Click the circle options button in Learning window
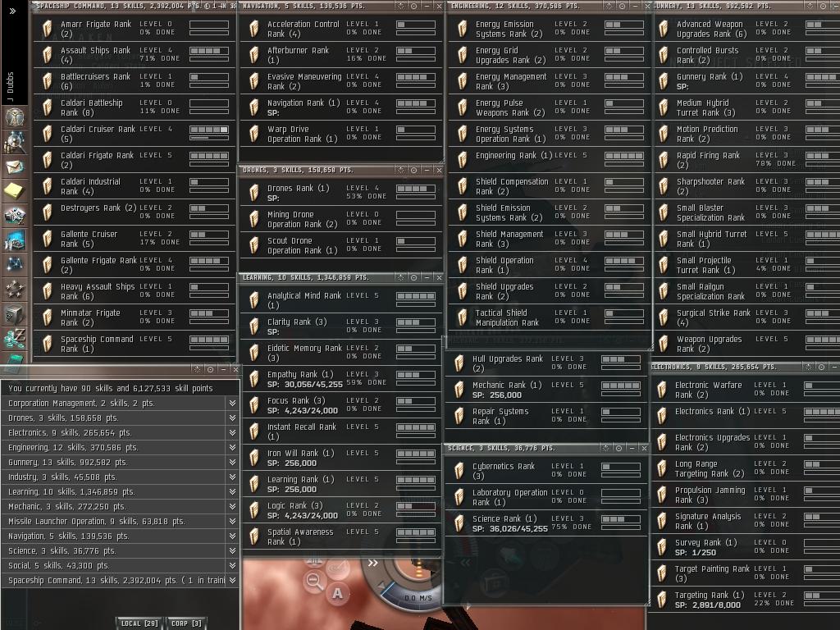Image resolution: width=840 pixels, height=630 pixels. coord(413,277)
